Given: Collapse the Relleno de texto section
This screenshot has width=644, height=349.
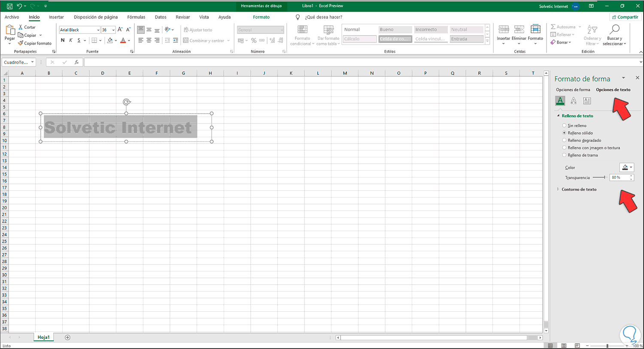Looking at the screenshot, I should [558, 116].
